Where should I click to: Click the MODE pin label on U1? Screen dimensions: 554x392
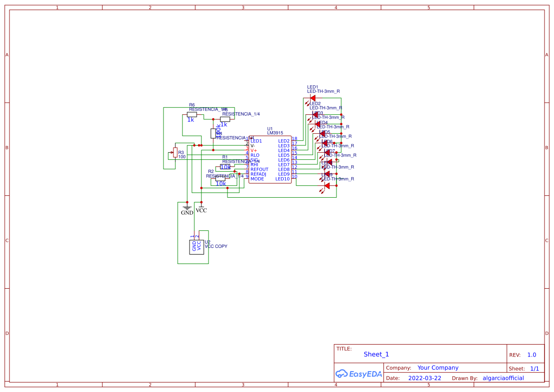(x=257, y=179)
